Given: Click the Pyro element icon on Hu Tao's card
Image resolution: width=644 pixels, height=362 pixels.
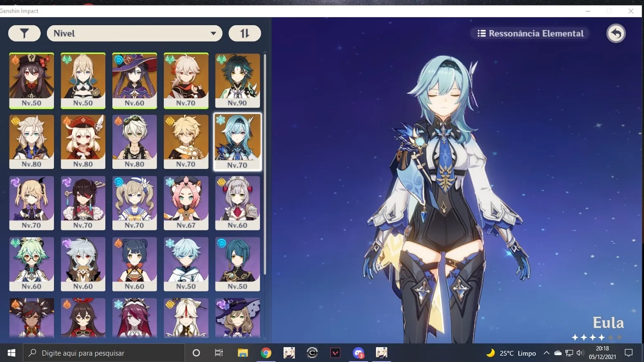Looking at the screenshot, I should (15, 60).
